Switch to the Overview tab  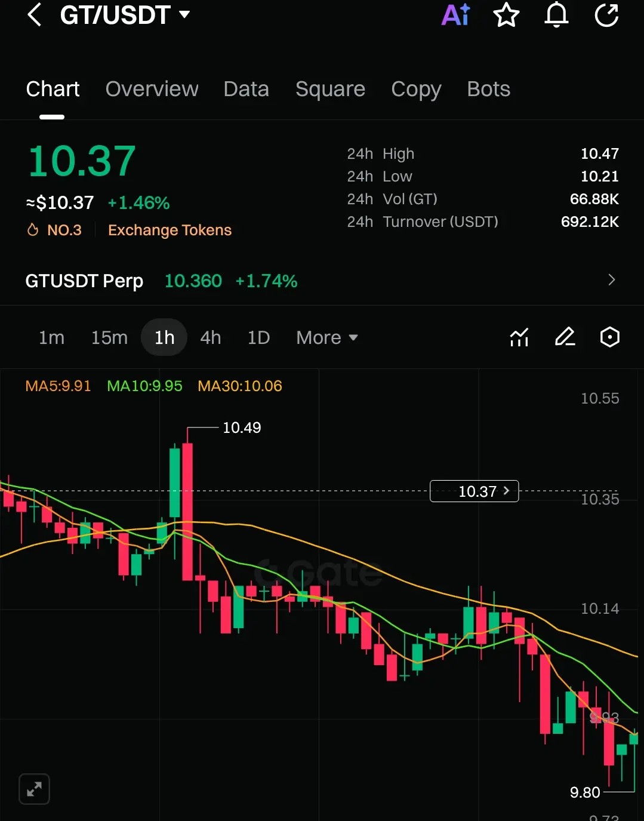(152, 89)
